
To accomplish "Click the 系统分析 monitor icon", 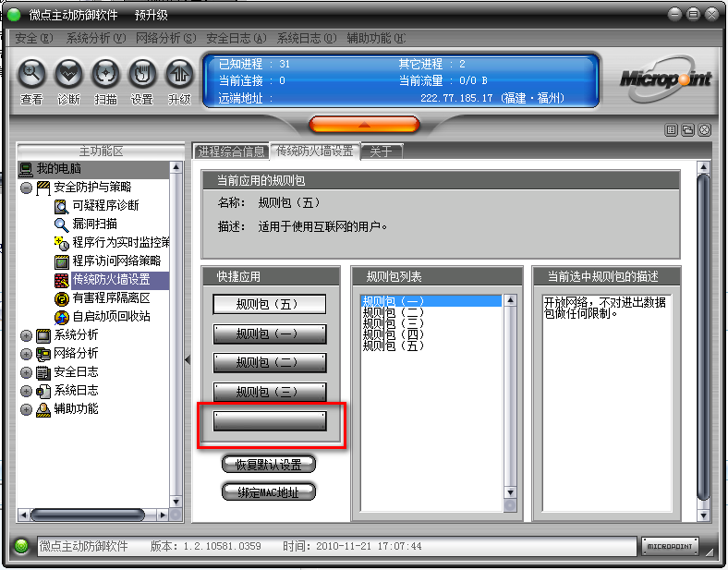I will click(43, 335).
